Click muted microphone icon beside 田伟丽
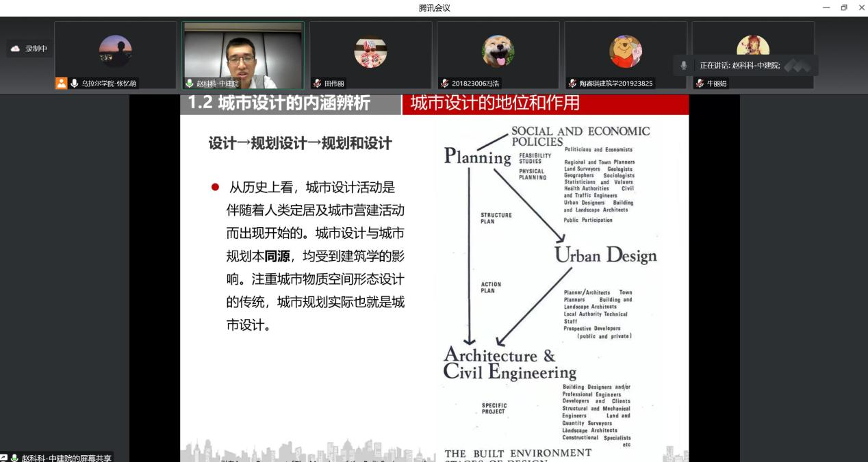The image size is (868, 462). (x=317, y=84)
